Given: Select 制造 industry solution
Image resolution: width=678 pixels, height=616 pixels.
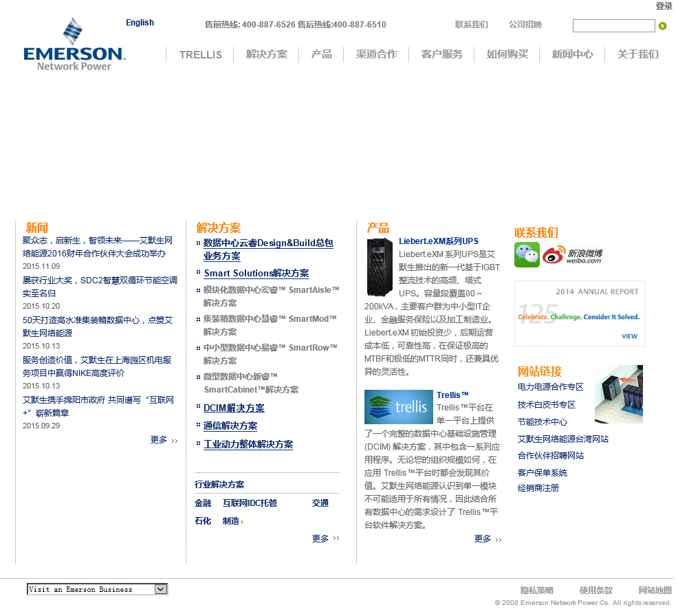Looking at the screenshot, I should tap(231, 521).
